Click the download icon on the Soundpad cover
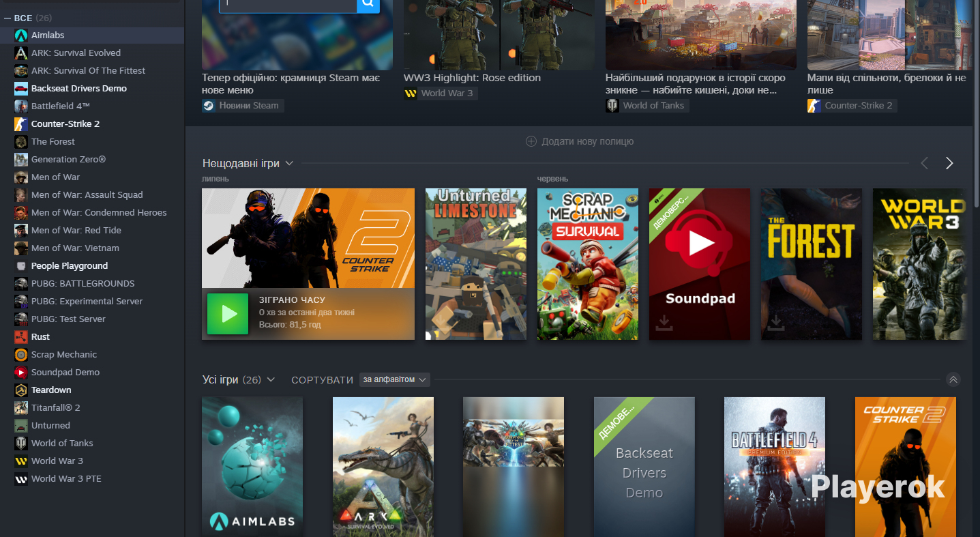Viewport: 980px width, 537px height. click(x=664, y=323)
